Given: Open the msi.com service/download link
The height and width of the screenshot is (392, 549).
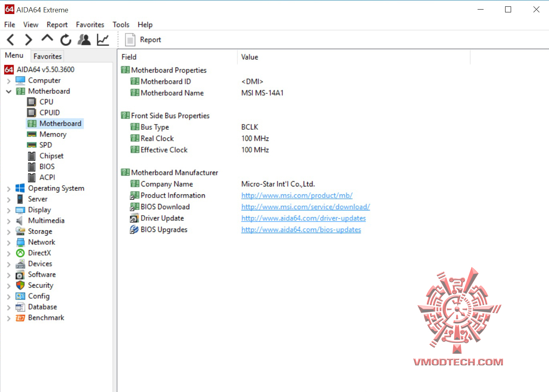Looking at the screenshot, I should click(x=306, y=207).
